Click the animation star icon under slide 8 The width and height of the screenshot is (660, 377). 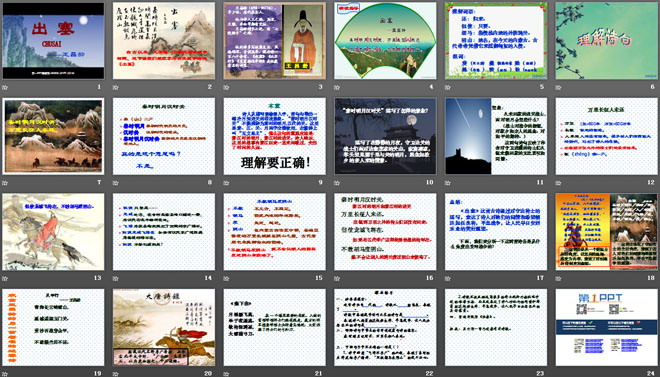coord(115,183)
